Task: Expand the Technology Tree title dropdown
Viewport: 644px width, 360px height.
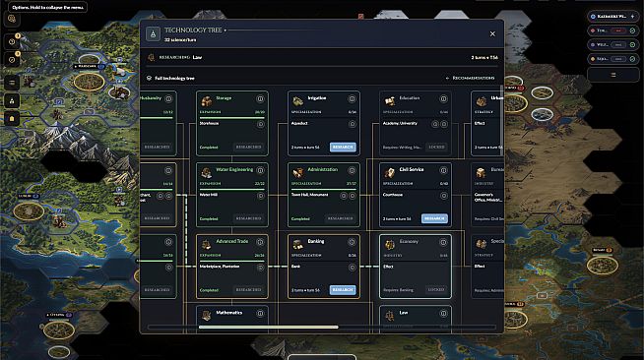Action: pos(225,30)
